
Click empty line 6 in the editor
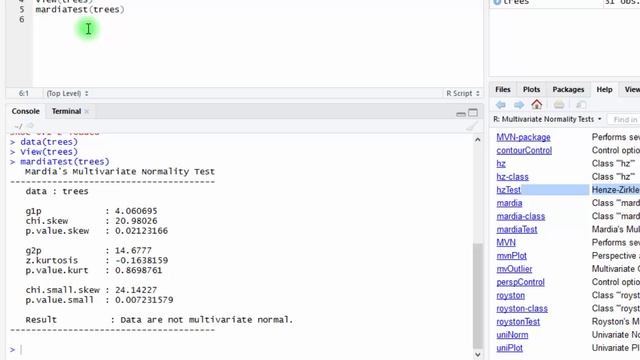pyautogui.click(x=257, y=19)
